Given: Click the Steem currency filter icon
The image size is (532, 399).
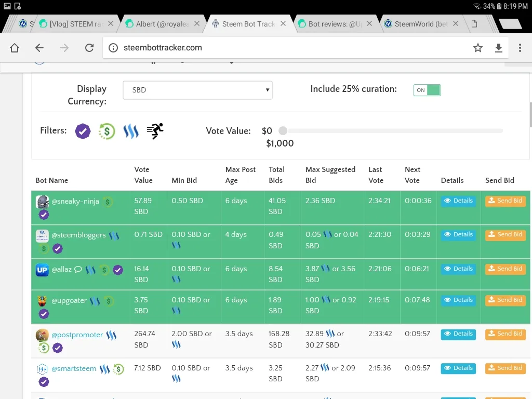Looking at the screenshot, I should (131, 131).
